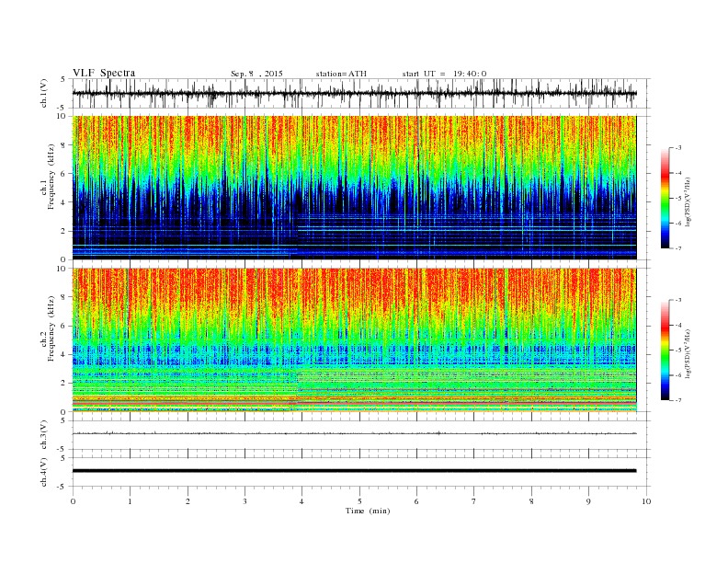Click the "start UT = 19:40:0" header text
The width and height of the screenshot is (728, 563).
(444, 74)
